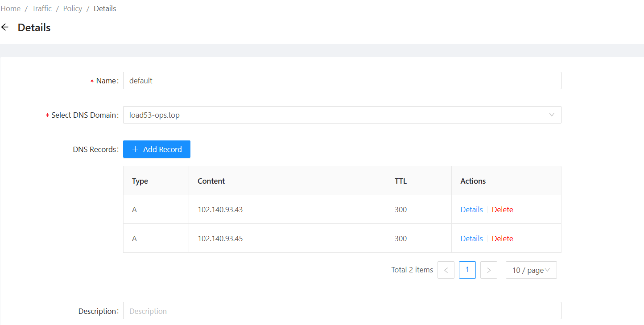Click the Content column header
The width and height of the screenshot is (644, 325).
coord(211,181)
